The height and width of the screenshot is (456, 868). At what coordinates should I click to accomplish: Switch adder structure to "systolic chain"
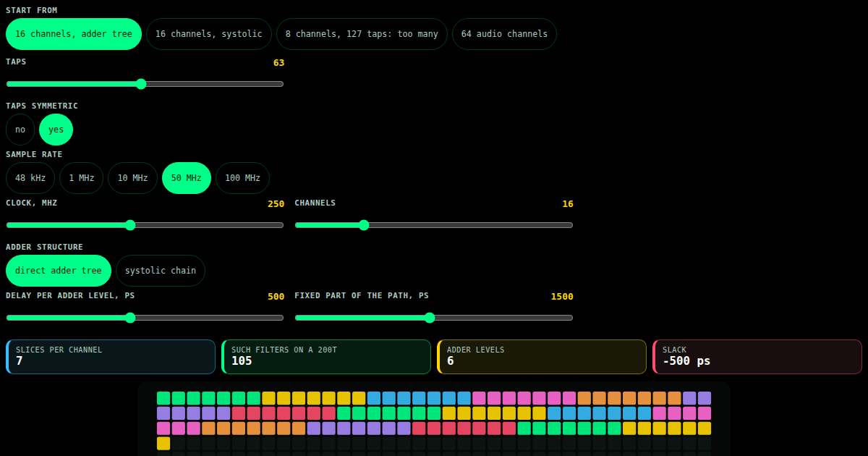[161, 271]
